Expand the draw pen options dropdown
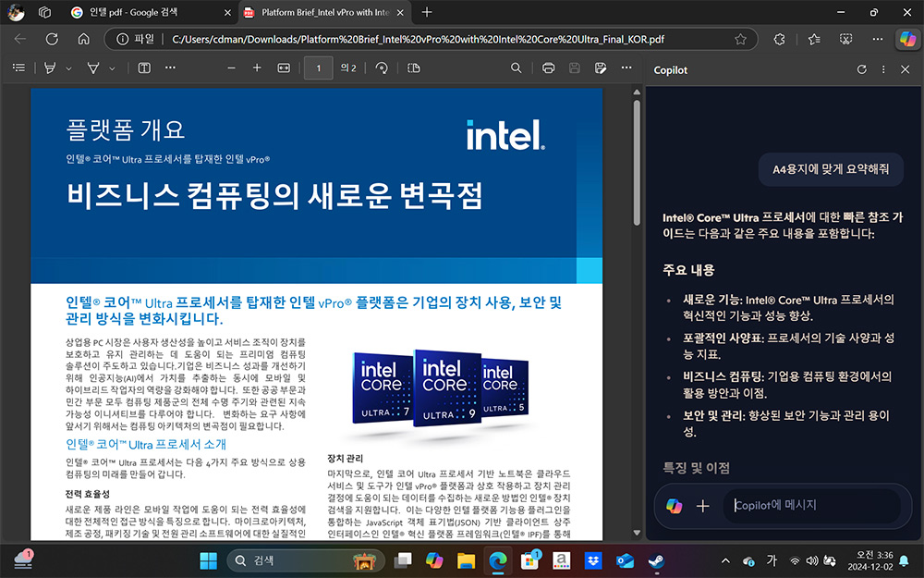 pos(112,68)
